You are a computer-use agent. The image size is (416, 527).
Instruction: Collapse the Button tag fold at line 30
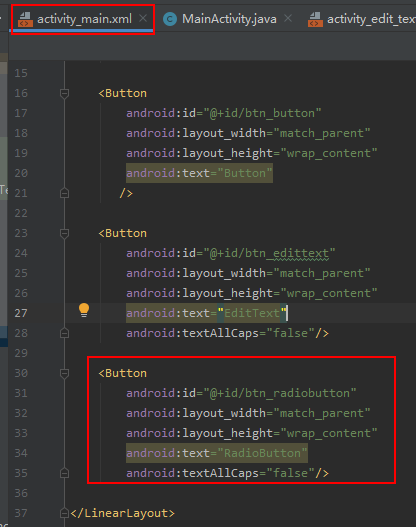pyautogui.click(x=65, y=373)
